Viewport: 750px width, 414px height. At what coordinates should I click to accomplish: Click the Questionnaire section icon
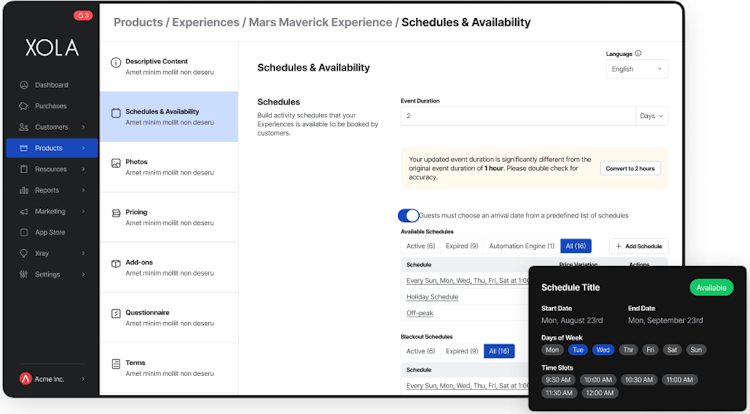click(x=116, y=313)
